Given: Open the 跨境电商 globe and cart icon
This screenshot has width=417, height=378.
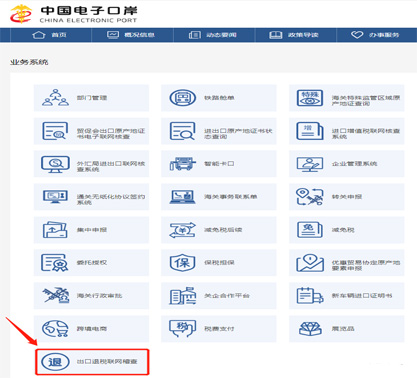Looking at the screenshot, I should click(x=55, y=329).
